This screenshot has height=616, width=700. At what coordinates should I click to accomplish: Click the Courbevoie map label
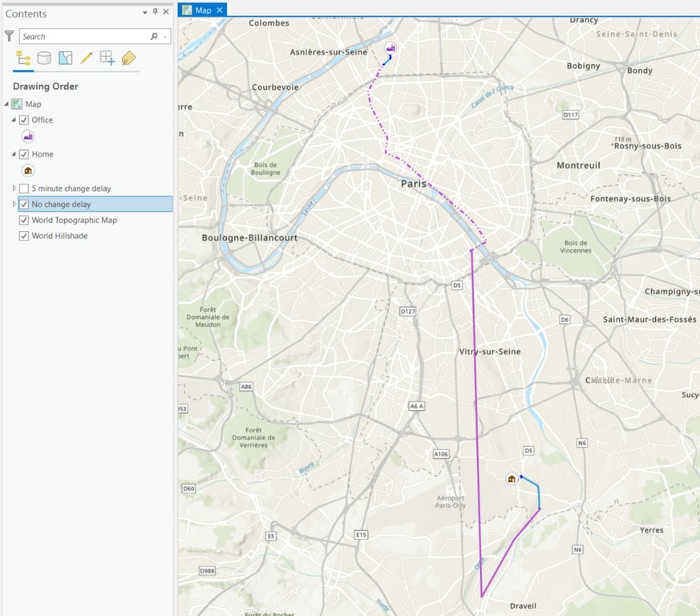pyautogui.click(x=275, y=87)
